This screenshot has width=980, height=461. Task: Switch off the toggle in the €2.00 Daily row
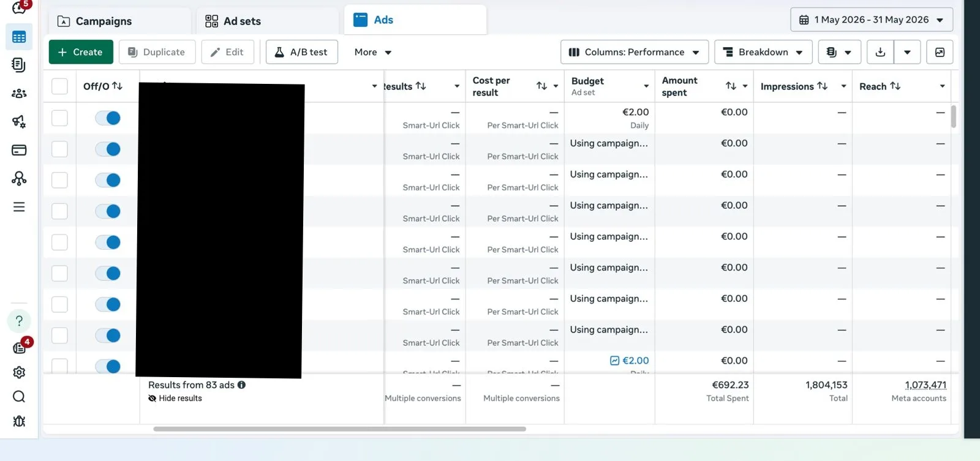tap(108, 118)
